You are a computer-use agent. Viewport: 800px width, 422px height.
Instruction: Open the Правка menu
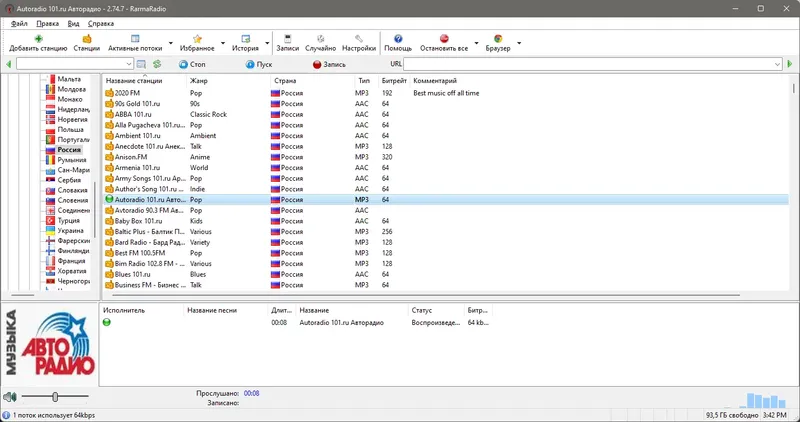[x=47, y=23]
